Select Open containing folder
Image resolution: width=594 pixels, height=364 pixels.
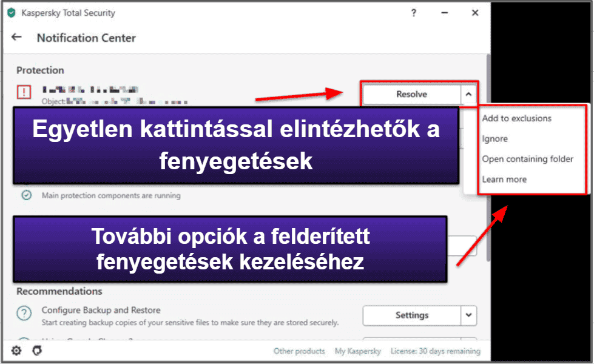coord(527,159)
